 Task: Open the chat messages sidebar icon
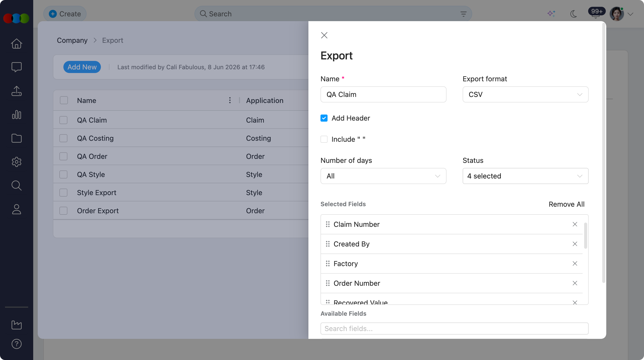click(x=17, y=67)
